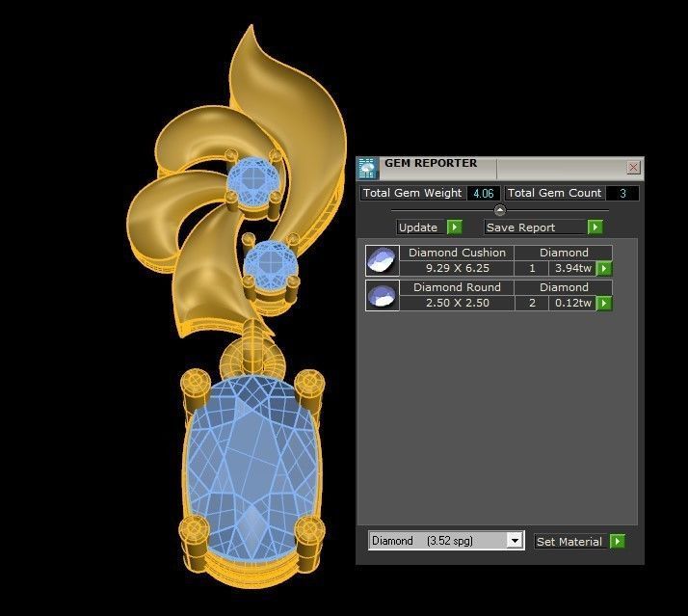Viewport: 688px width, 616px height.
Task: Click the Save Report label
Action: tap(521, 228)
